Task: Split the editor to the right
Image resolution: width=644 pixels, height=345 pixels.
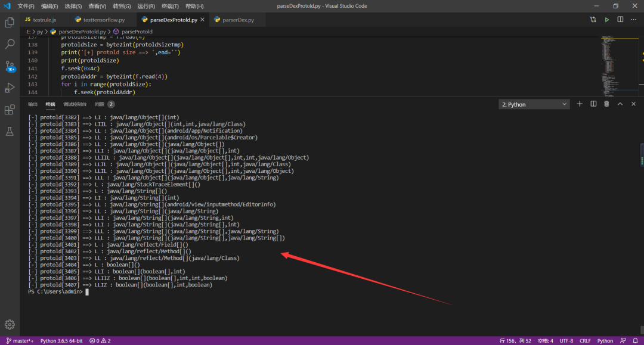Action: tap(620, 20)
